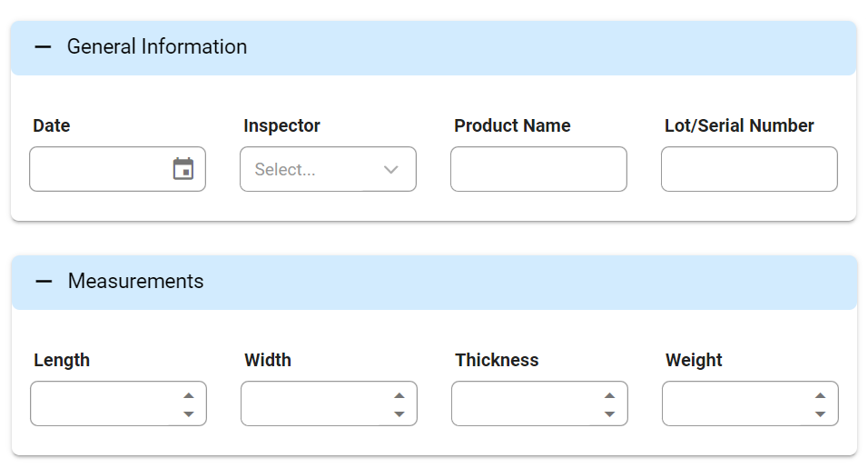Collapse the General Information section
The width and height of the screenshot is (868, 468).
43,47
